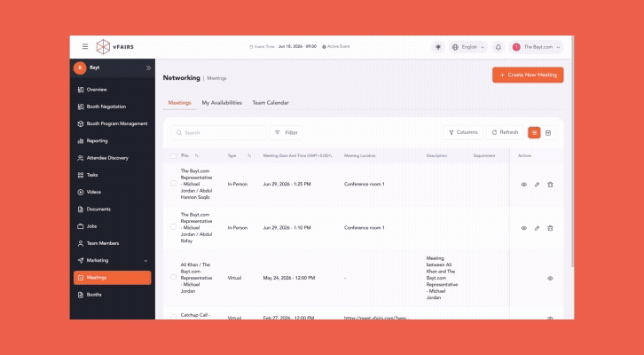Click the Active Event status label
Image resolution: width=644 pixels, height=355 pixels.
point(336,46)
